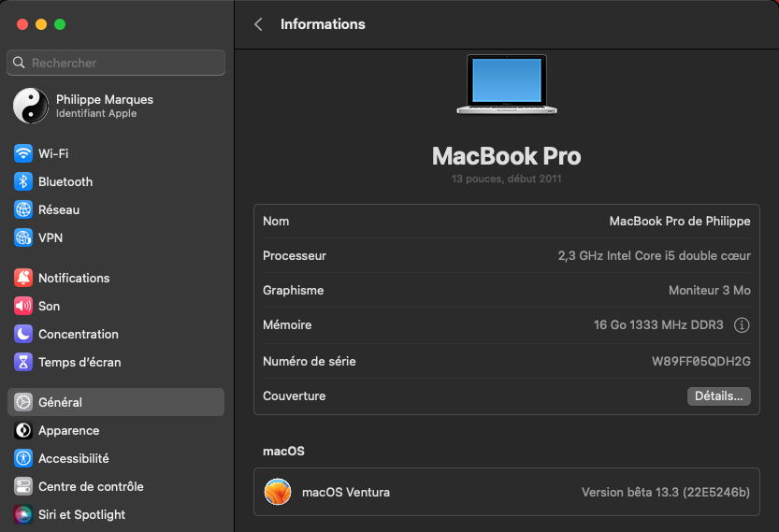This screenshot has height=532, width=779.
Task: Open Bluetooth settings icon
Action: [23, 181]
